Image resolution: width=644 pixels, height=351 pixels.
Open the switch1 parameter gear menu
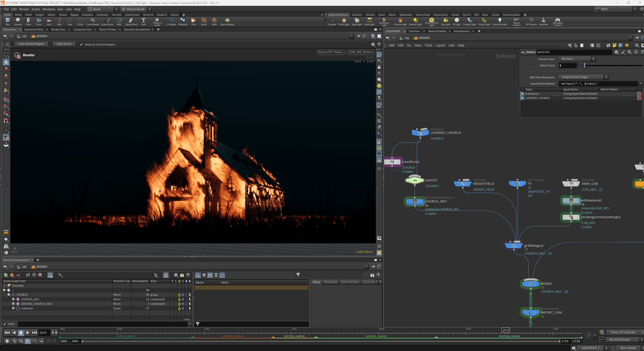click(x=616, y=52)
